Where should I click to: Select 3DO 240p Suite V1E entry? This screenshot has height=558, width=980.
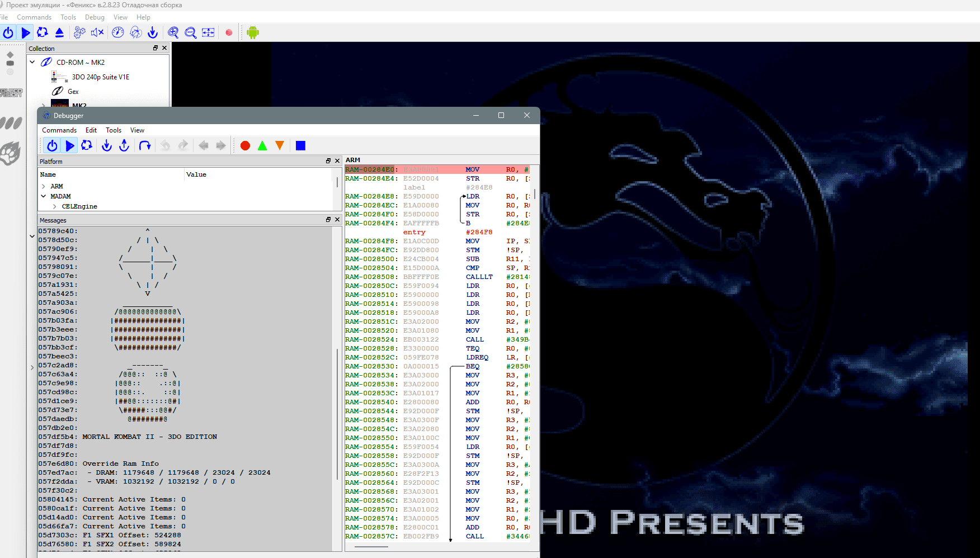pyautogui.click(x=101, y=77)
